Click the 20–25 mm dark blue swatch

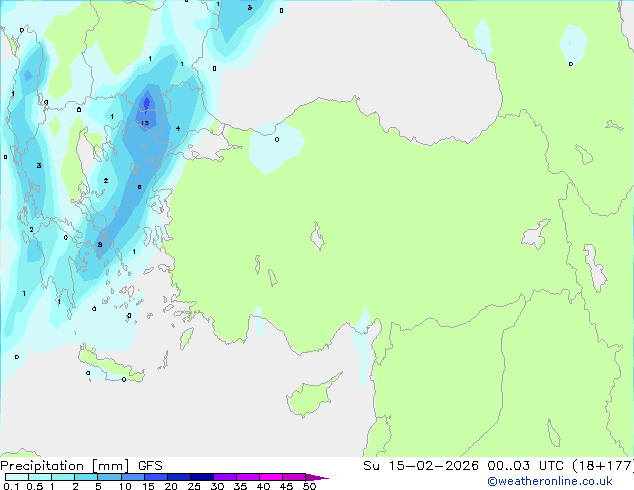click(x=178, y=477)
